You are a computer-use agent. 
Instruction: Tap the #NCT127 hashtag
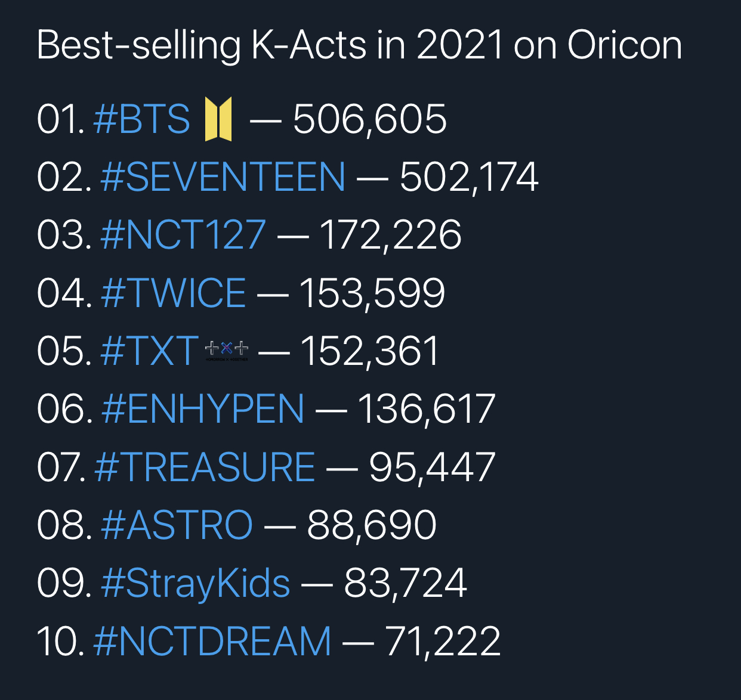pyautogui.click(x=183, y=234)
